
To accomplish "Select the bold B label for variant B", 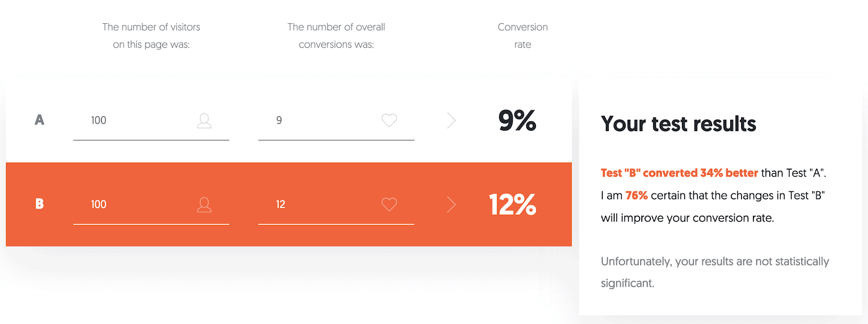I will [x=39, y=204].
